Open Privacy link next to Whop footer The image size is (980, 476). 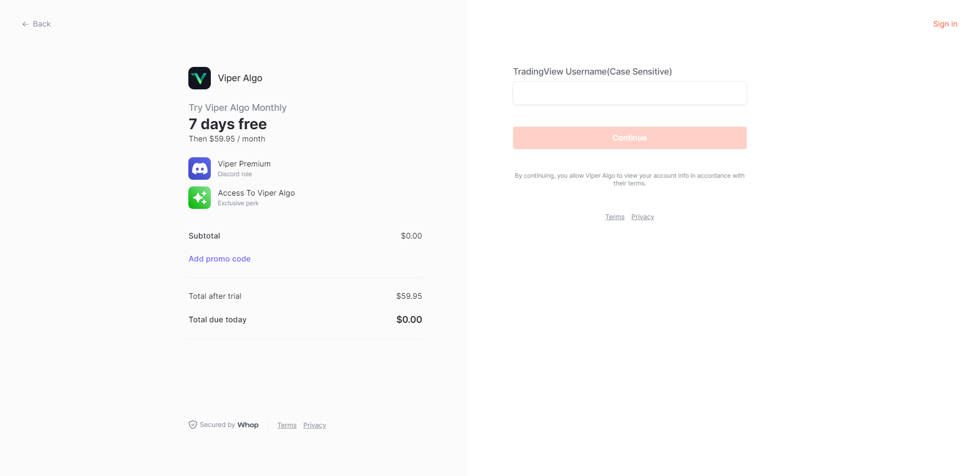tap(314, 425)
